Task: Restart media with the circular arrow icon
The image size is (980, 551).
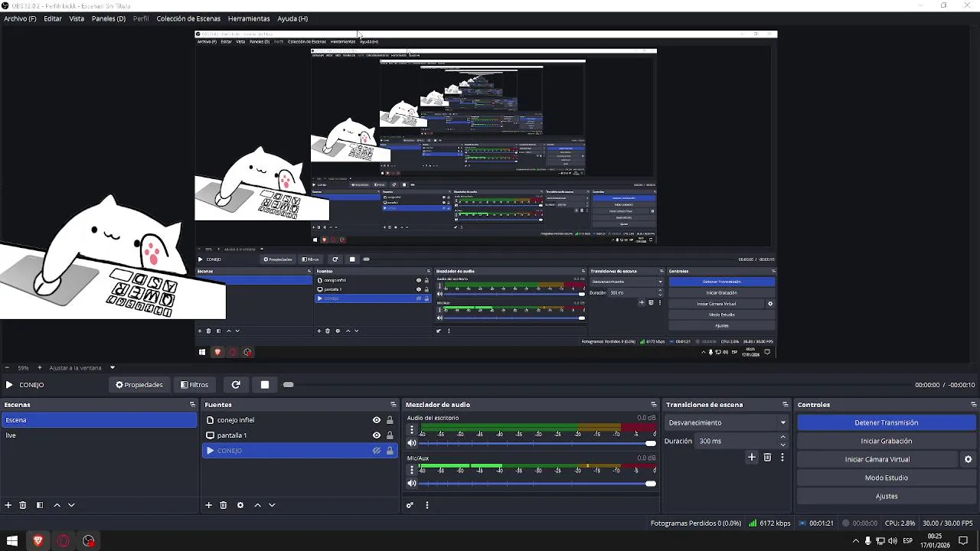Action: (236, 385)
